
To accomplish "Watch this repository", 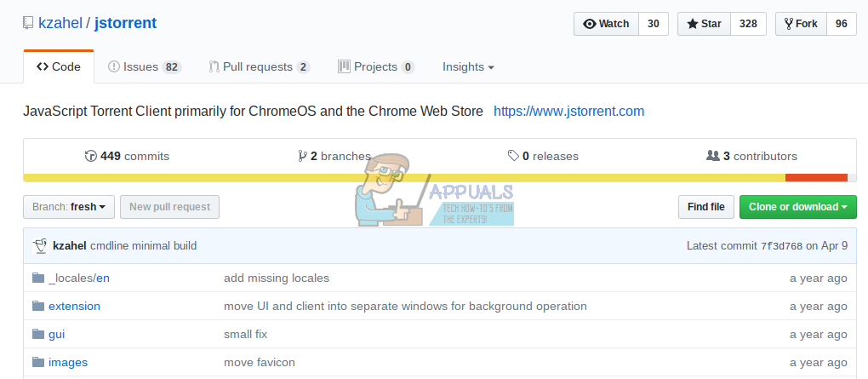I will pos(606,24).
